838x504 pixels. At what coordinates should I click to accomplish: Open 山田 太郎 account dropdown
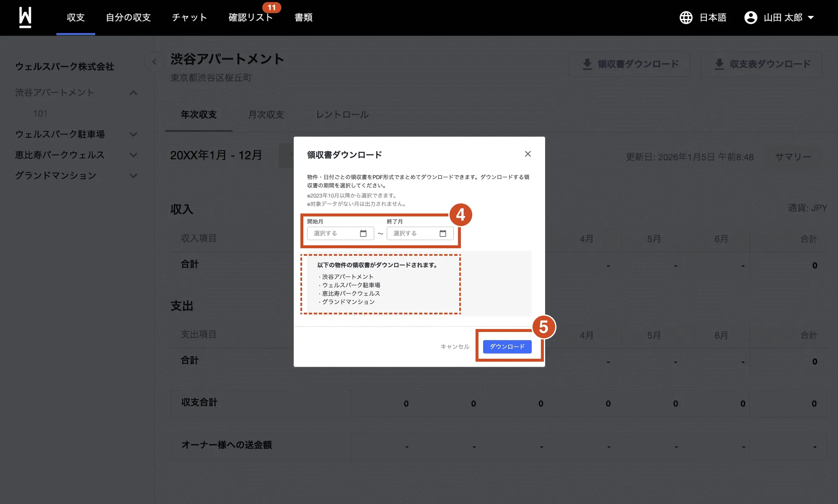click(x=779, y=18)
